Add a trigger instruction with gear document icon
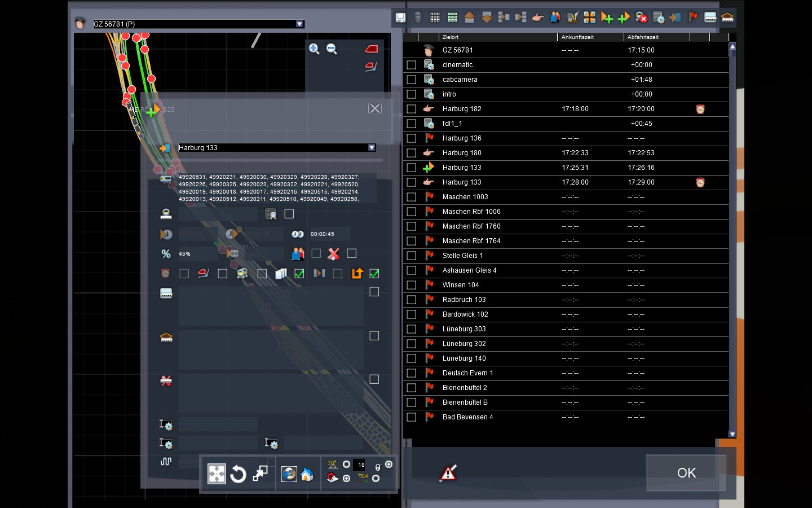Screen dimensions: 812x508 click(x=659, y=17)
